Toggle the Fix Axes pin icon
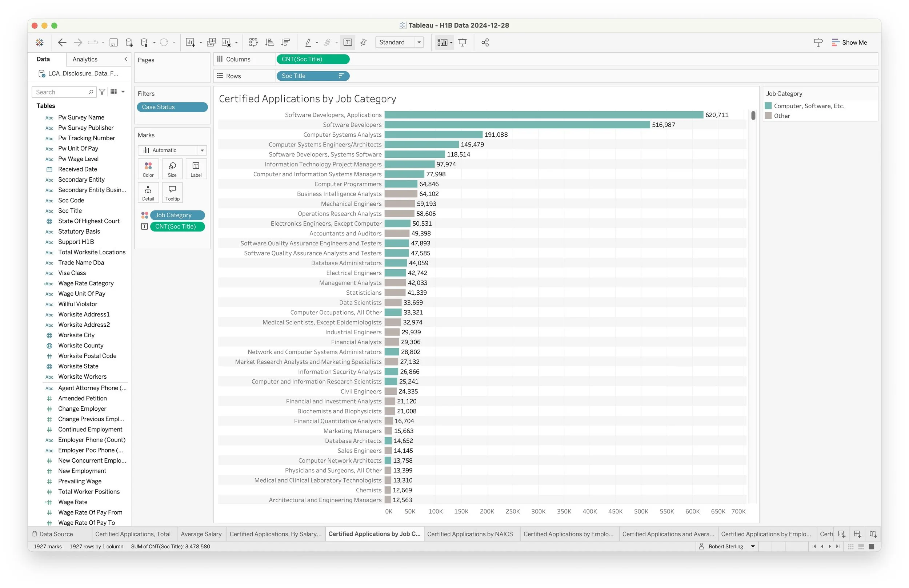This screenshot has height=588, width=909. (x=364, y=43)
